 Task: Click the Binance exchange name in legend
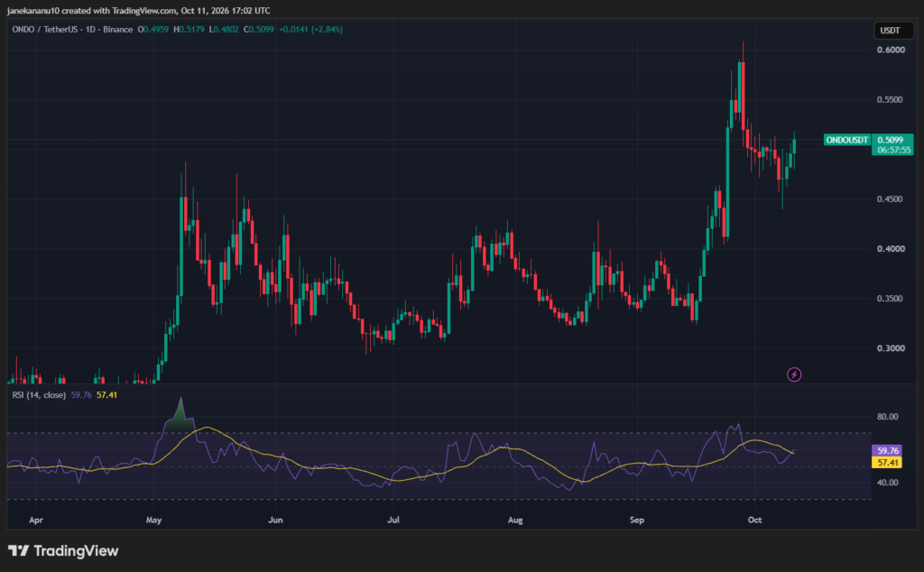118,30
